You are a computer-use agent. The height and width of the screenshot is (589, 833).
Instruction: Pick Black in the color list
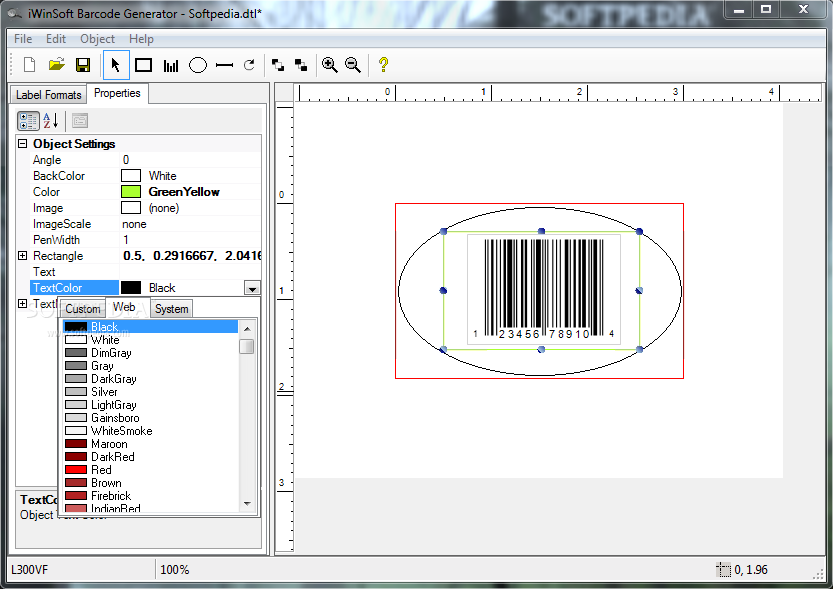point(151,327)
